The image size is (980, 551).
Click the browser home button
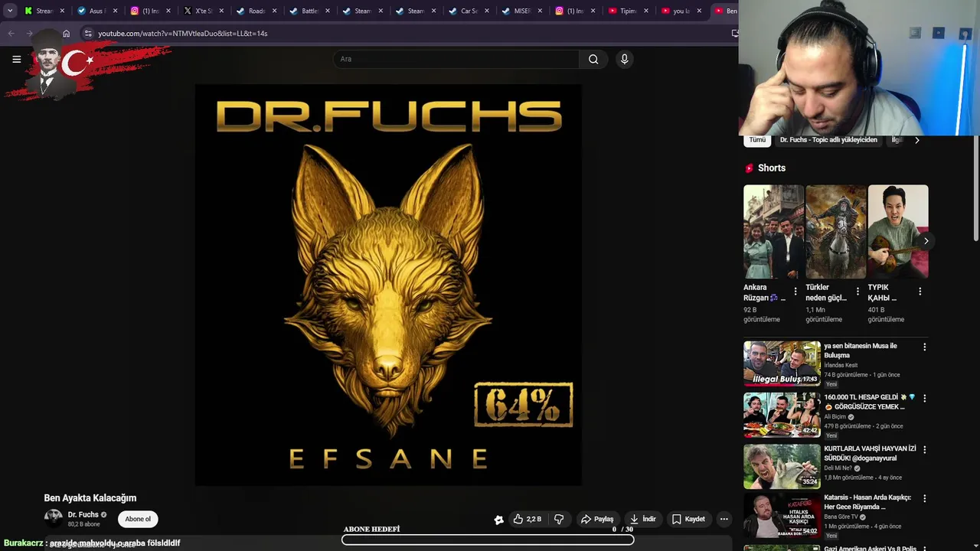coord(66,34)
